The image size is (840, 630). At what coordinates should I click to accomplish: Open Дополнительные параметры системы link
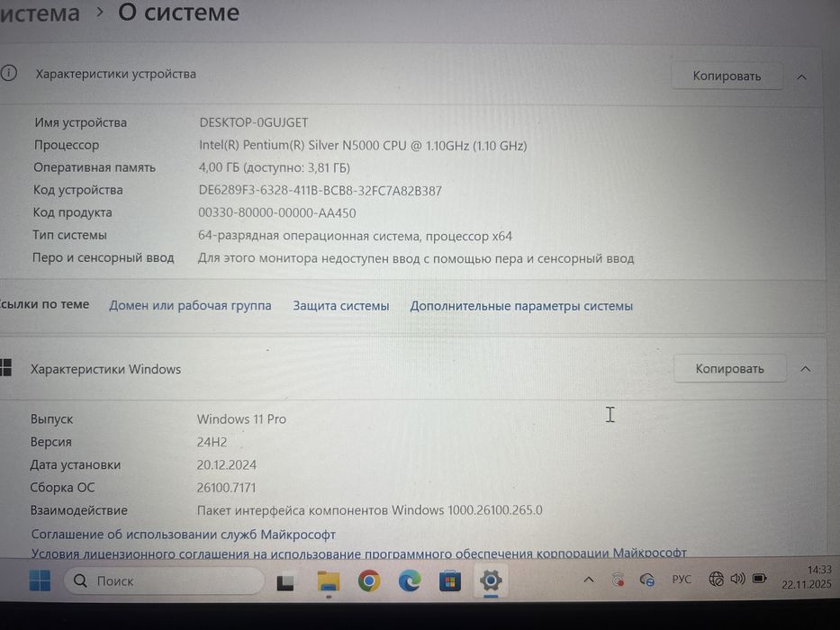coord(521,306)
